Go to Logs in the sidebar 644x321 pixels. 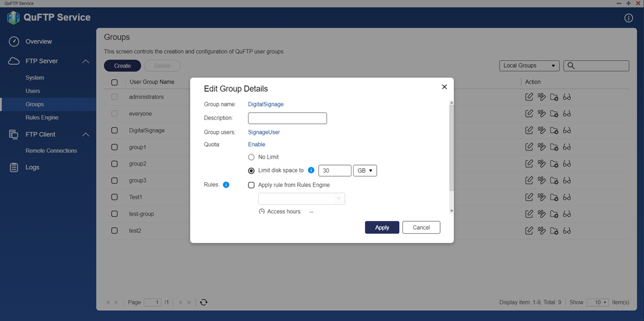(x=32, y=167)
